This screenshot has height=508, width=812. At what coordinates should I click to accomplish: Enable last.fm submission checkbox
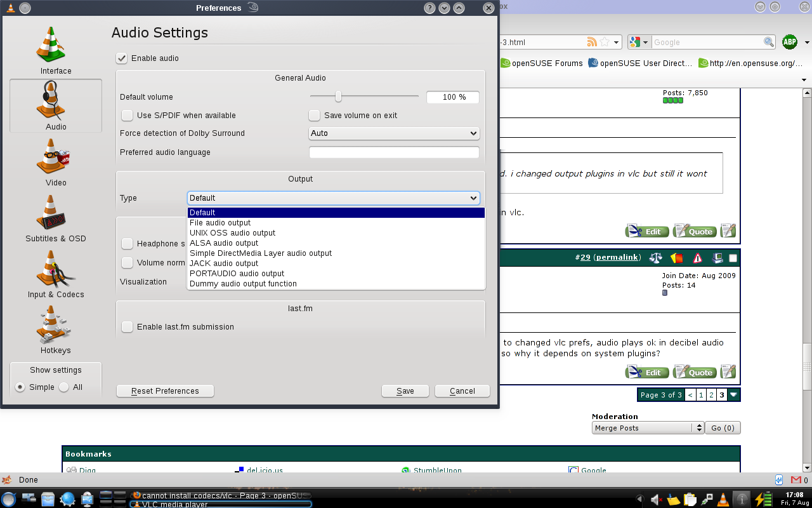coord(128,326)
